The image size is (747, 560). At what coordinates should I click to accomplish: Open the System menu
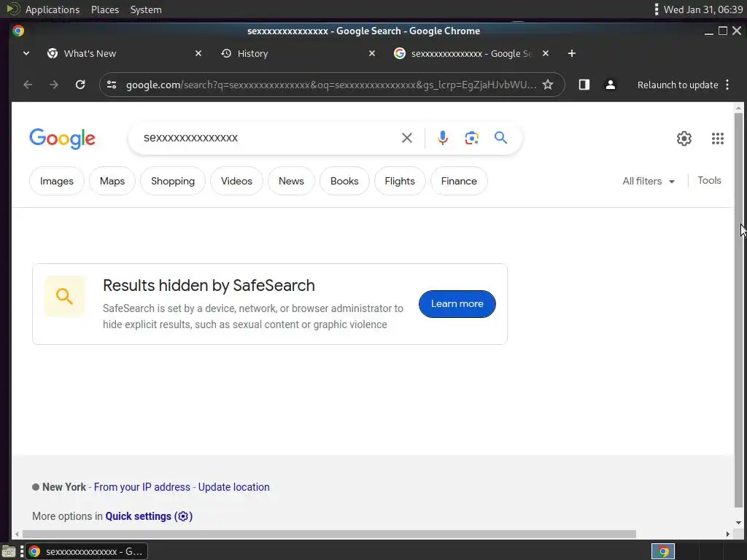click(146, 9)
